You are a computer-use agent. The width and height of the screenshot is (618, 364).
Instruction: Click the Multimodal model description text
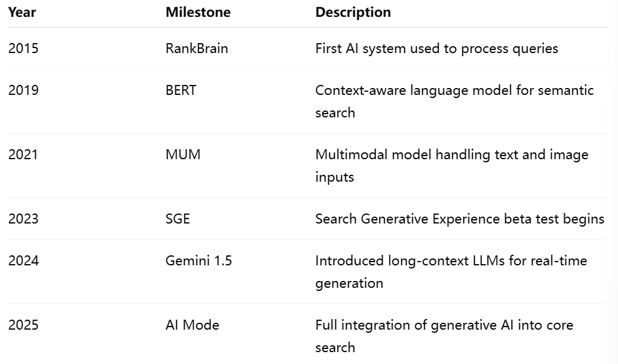[452, 165]
